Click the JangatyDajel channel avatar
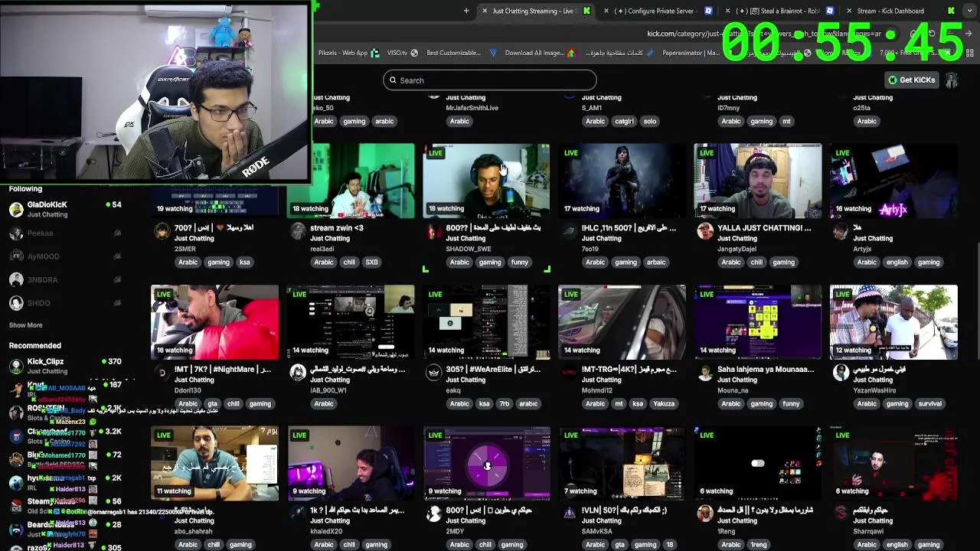The image size is (980, 551). coord(705,231)
